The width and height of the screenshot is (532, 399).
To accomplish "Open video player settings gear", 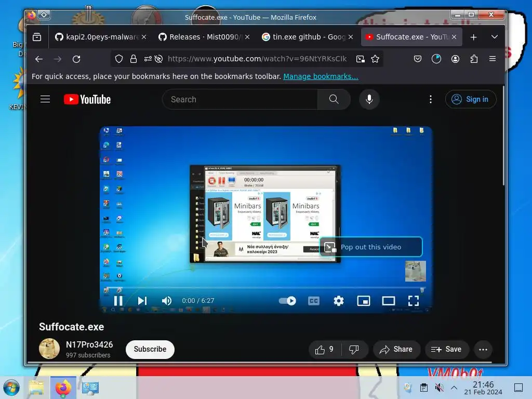I will 339,301.
